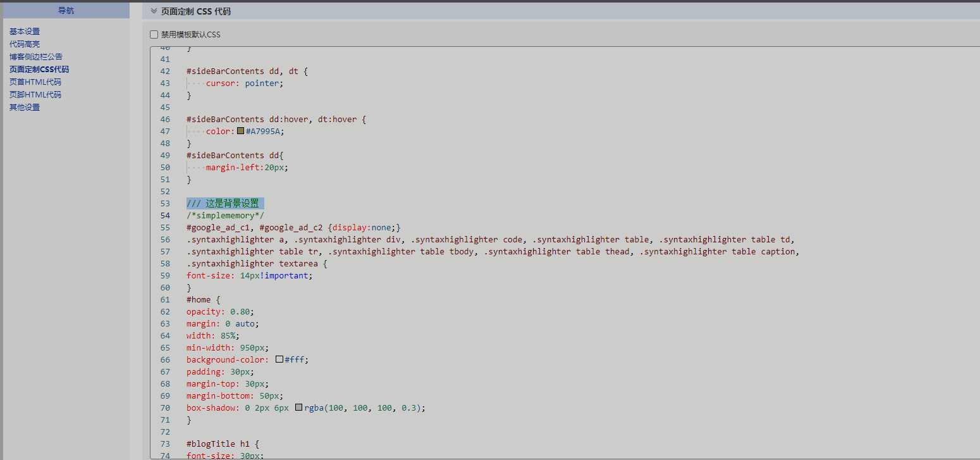Click the 页面定制 CSS 代码 section title
Image resolution: width=980 pixels, height=460 pixels.
pos(195,11)
